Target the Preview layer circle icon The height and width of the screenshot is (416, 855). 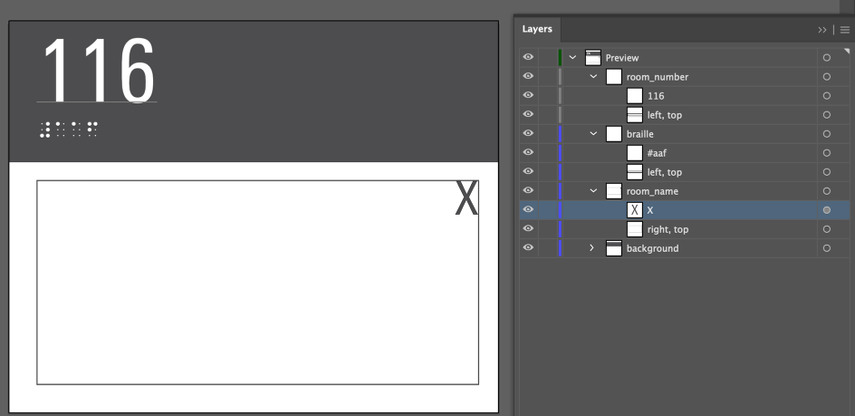(x=827, y=57)
